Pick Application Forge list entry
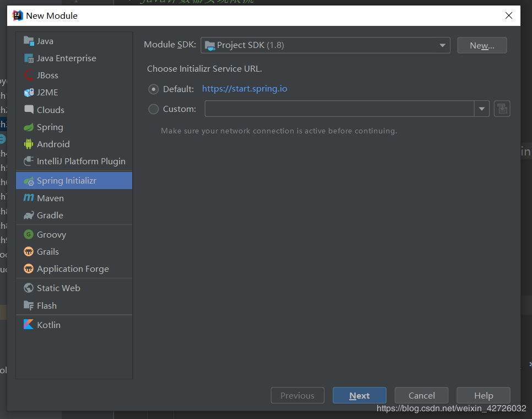Viewport: 532px width, 419px height. 74,268
